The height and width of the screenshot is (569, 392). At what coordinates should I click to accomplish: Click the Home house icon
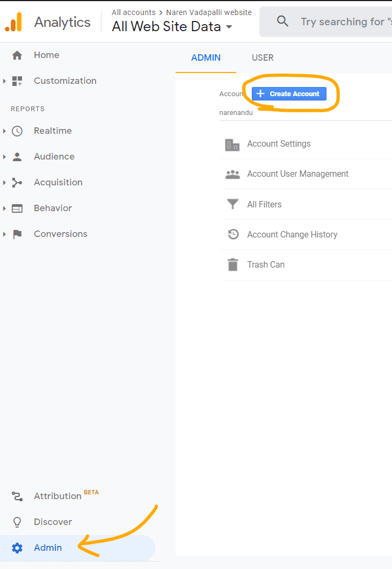(x=17, y=55)
